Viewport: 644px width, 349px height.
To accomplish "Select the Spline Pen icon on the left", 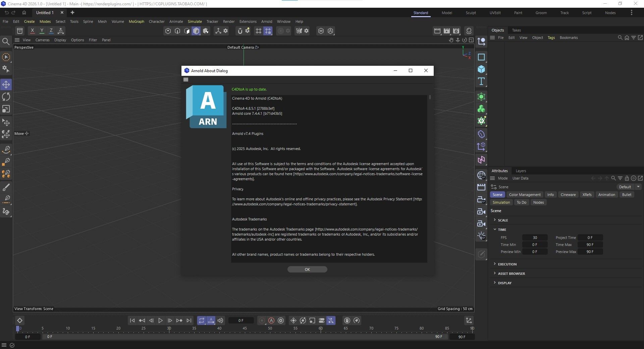I will pyautogui.click(x=6, y=150).
